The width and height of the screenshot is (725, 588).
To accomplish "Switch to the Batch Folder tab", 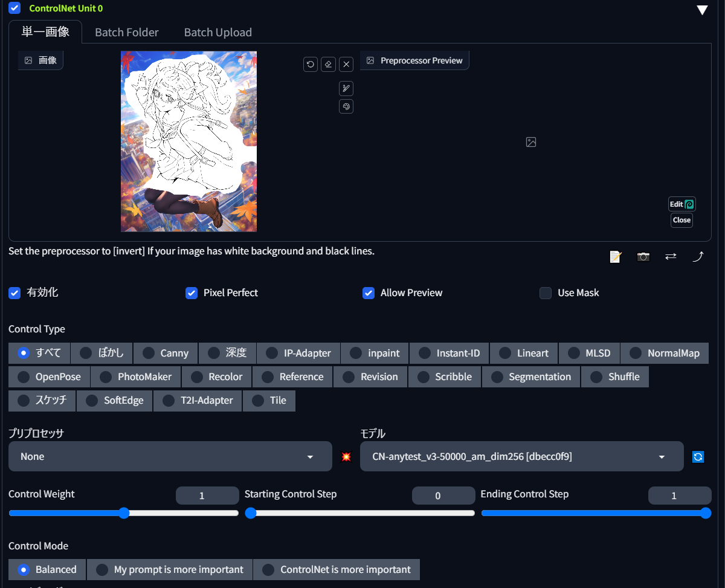I will coord(127,32).
